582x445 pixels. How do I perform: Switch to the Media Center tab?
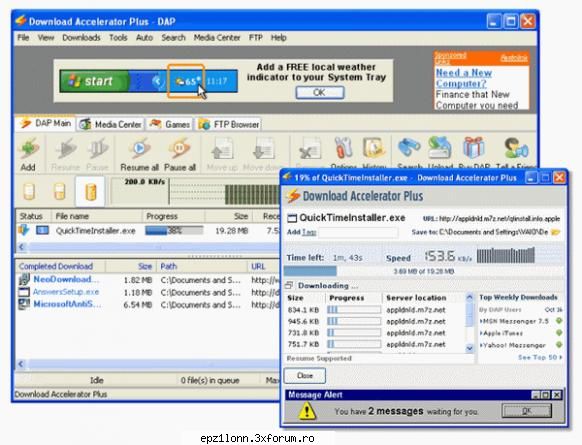111,124
